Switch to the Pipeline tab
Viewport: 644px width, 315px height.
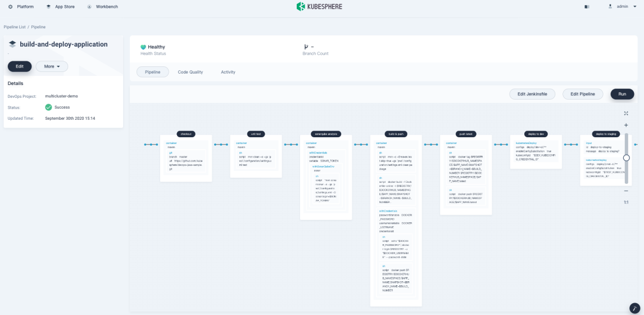pyautogui.click(x=153, y=72)
